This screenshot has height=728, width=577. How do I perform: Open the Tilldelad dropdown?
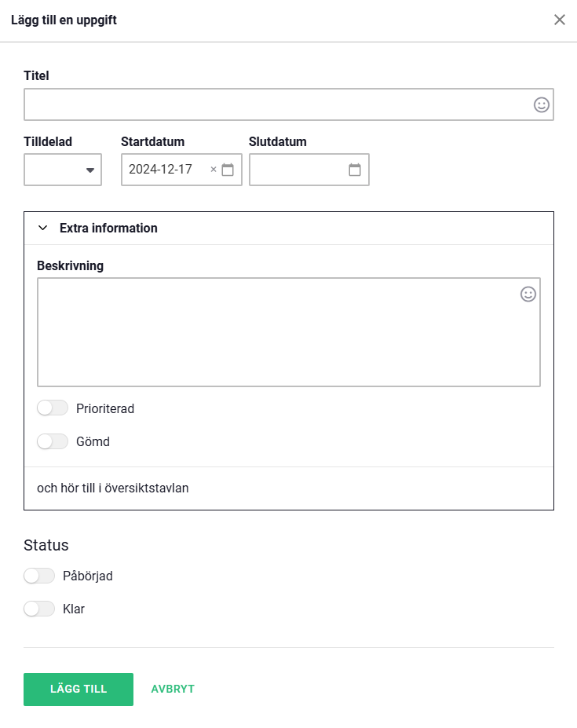[x=63, y=170]
